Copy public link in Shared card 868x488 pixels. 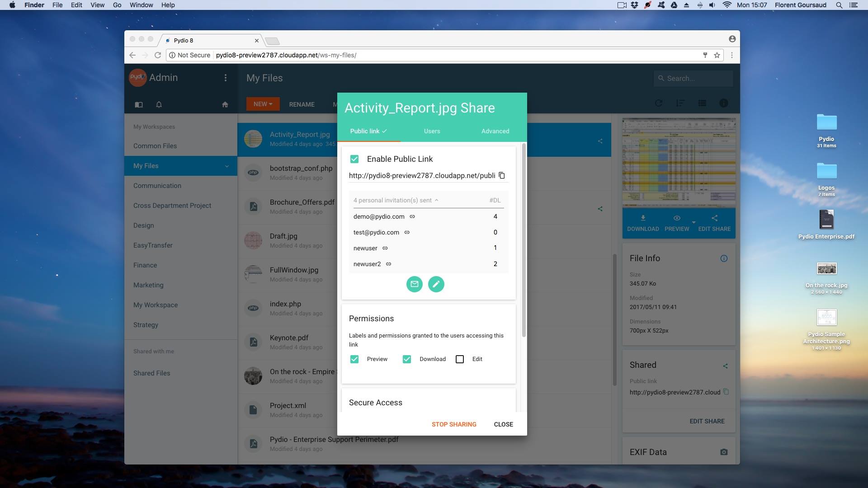click(x=726, y=392)
